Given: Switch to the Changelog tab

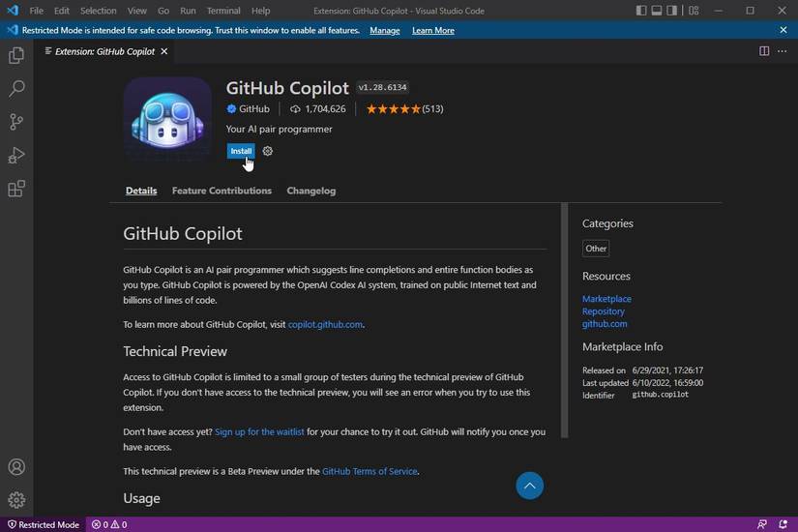Looking at the screenshot, I should point(310,191).
